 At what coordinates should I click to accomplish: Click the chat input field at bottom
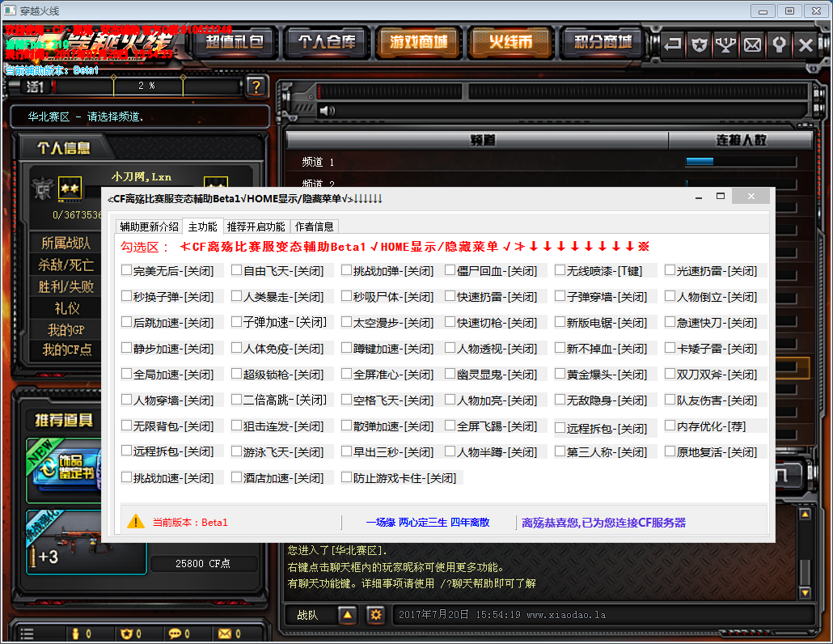[x=603, y=615]
